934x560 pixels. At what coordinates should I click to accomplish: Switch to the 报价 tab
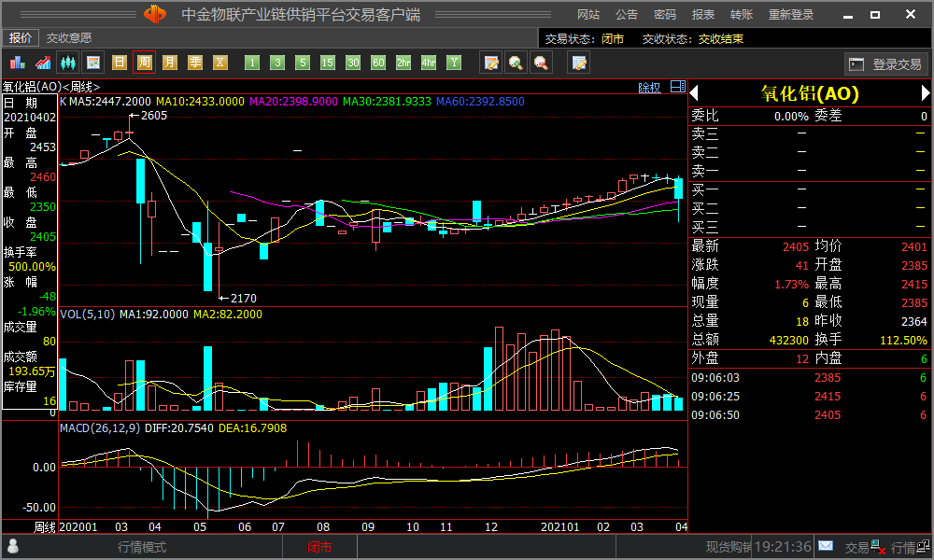pos(21,38)
